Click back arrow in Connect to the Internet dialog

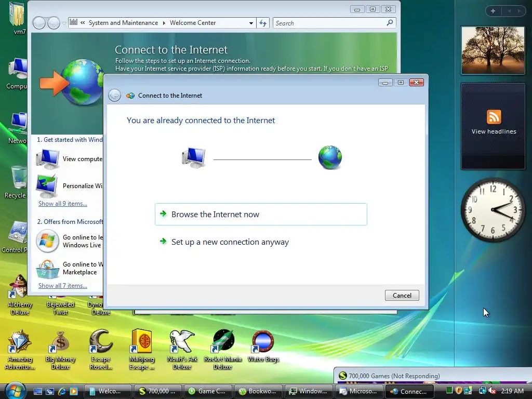[x=114, y=96]
